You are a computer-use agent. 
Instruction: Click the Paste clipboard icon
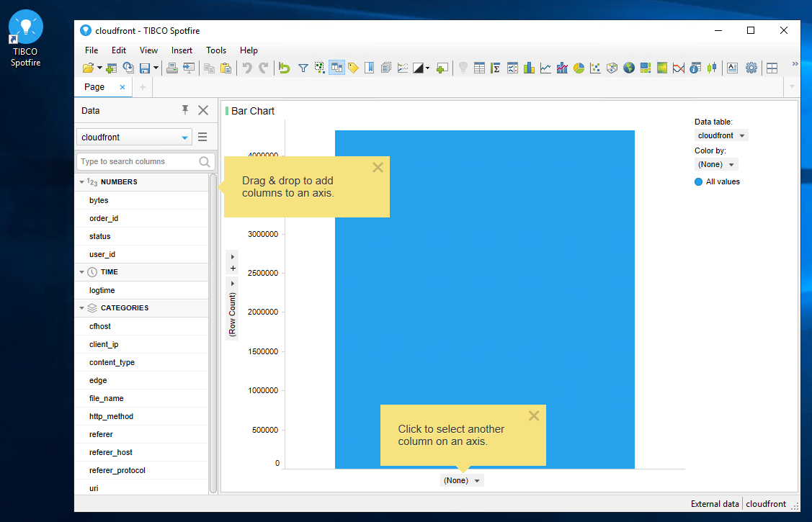pos(226,68)
